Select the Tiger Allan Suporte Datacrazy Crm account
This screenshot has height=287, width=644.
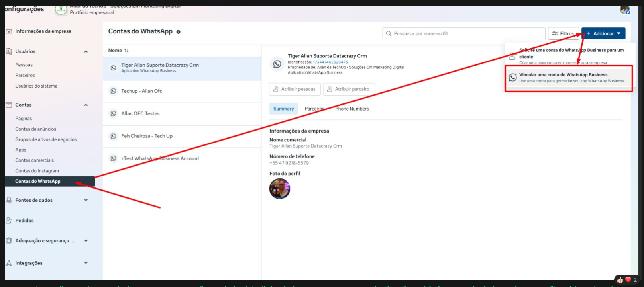pyautogui.click(x=182, y=68)
